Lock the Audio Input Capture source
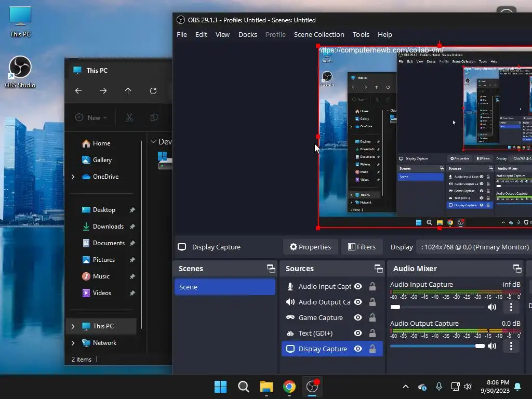 (x=372, y=286)
